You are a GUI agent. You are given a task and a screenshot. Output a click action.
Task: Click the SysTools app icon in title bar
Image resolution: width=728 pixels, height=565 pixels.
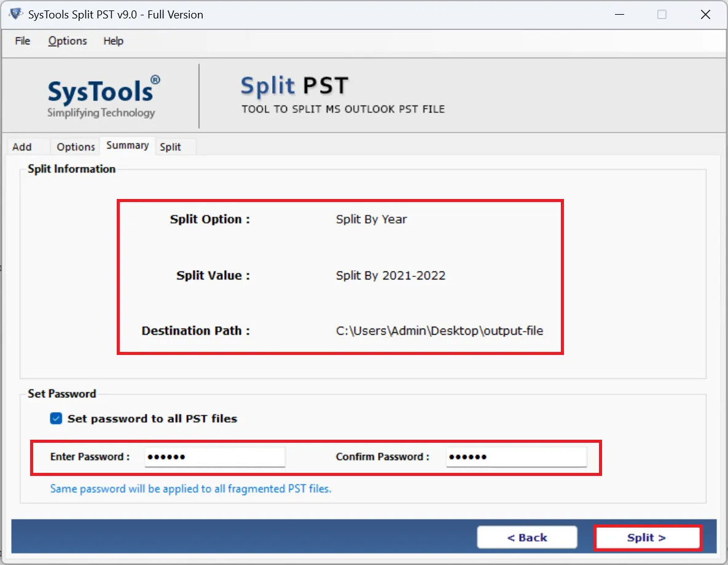tap(16, 14)
